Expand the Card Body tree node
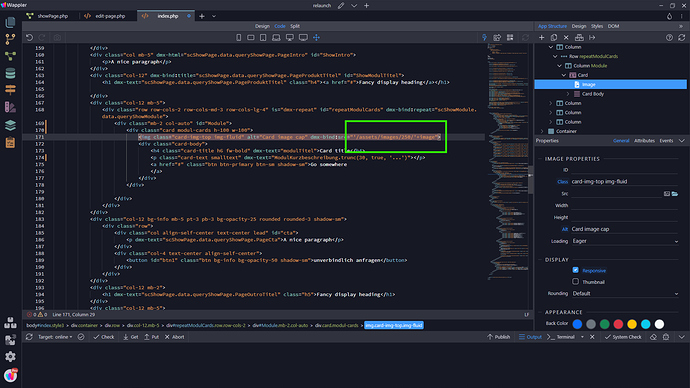 (568, 94)
